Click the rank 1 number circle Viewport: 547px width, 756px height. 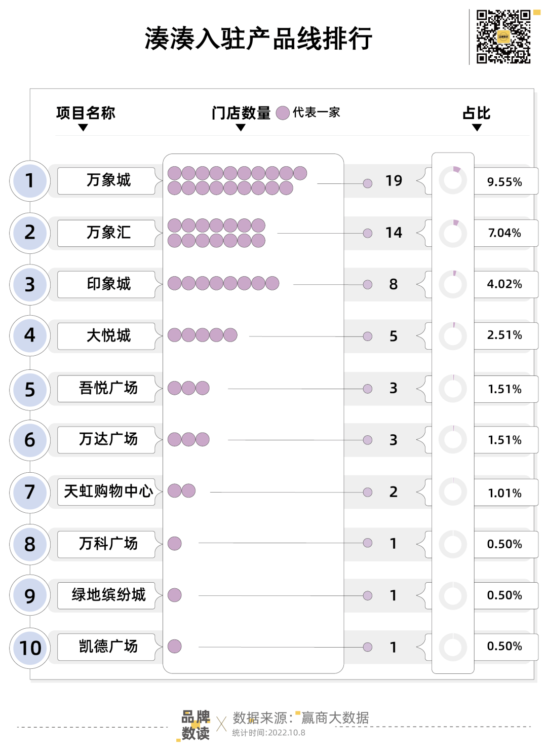click(30, 181)
